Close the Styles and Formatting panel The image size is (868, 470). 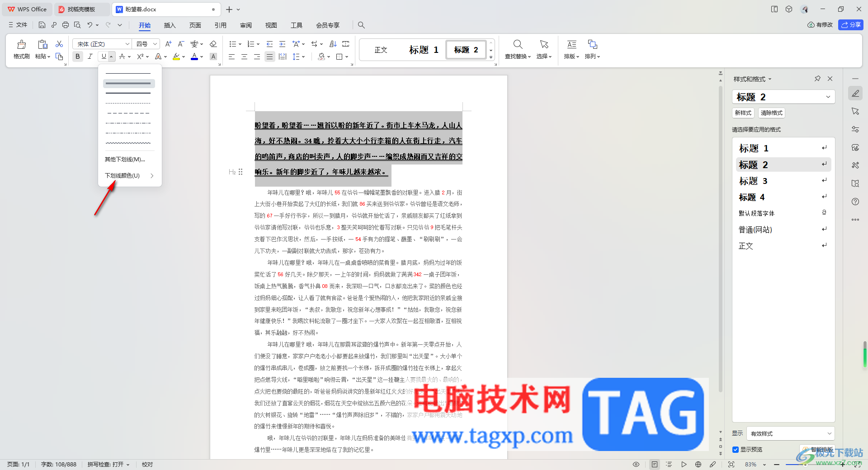[830, 79]
